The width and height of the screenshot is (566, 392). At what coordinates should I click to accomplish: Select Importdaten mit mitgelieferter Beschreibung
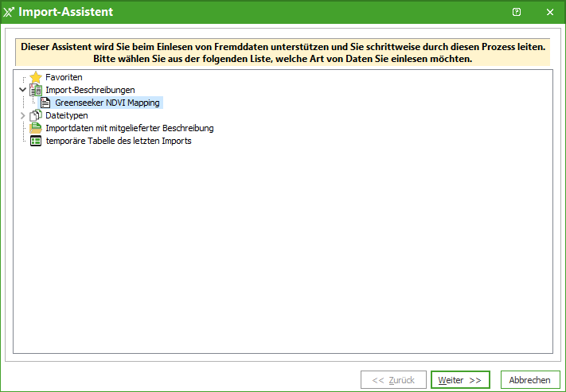pyautogui.click(x=129, y=128)
